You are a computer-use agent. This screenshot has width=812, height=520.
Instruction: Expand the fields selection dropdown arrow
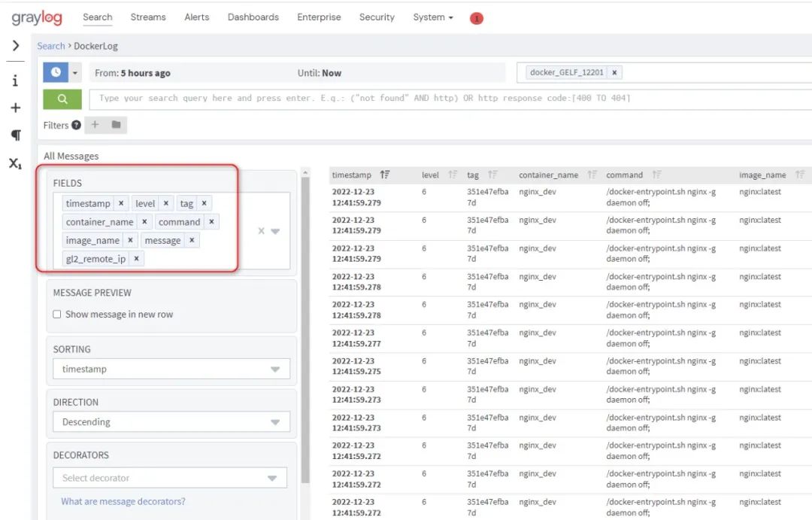[275, 231]
